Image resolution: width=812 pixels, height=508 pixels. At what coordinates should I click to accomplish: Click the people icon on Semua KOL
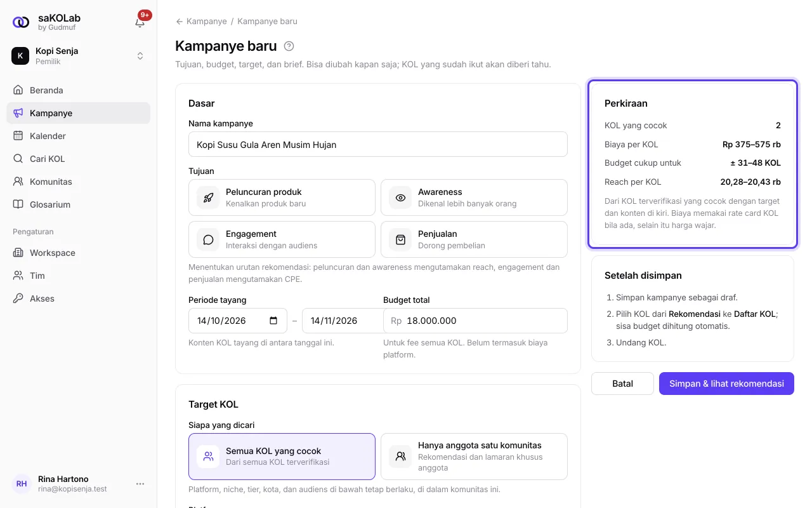[x=208, y=457]
